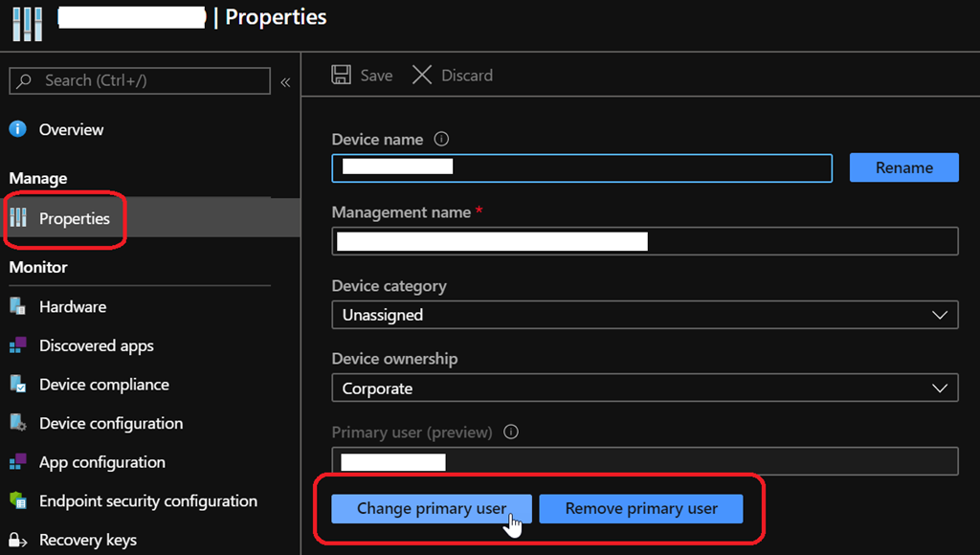The width and height of the screenshot is (980, 555).
Task: Click the Hardware icon in Monitor section
Action: pos(17,307)
